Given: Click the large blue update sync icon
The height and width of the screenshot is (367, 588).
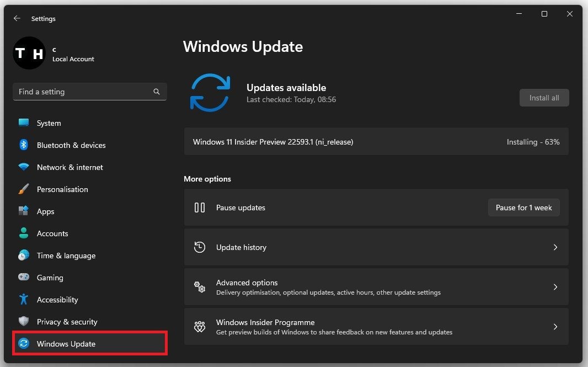Looking at the screenshot, I should point(210,93).
